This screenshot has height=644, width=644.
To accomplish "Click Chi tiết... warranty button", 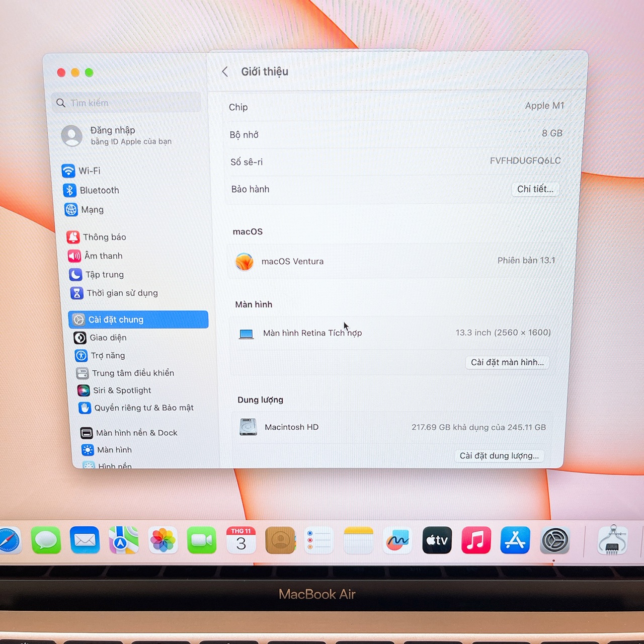I will tap(535, 189).
